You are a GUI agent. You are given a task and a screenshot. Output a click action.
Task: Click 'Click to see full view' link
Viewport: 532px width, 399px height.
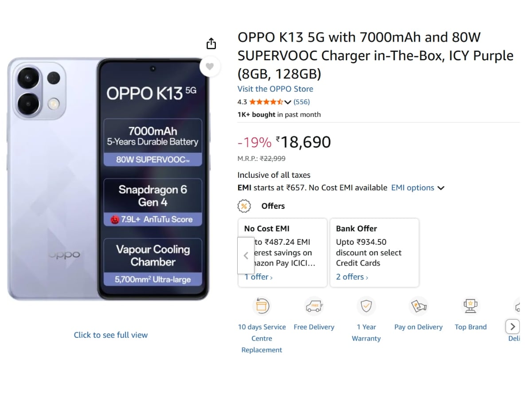coord(111,335)
